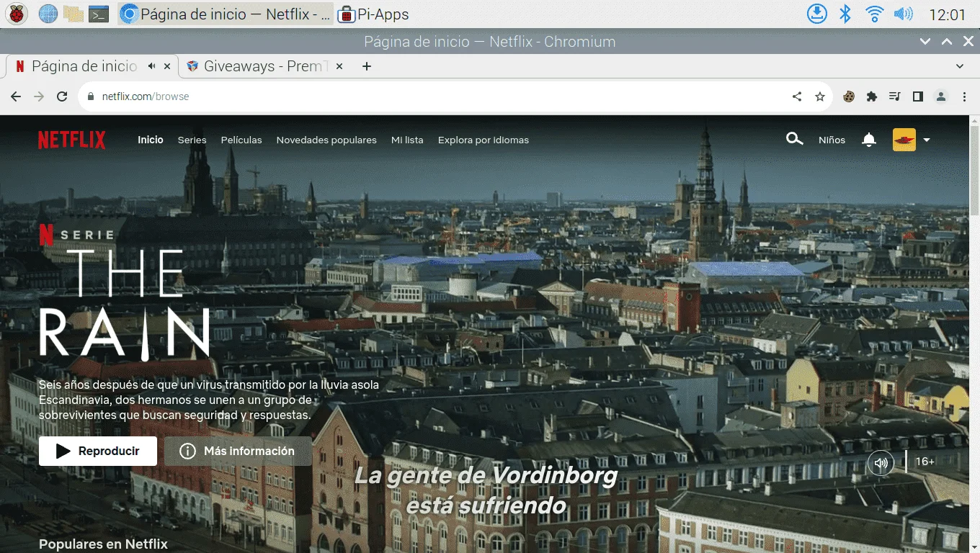The height and width of the screenshot is (553, 980).
Task: Open the Chromium three-dot menu
Action: [x=964, y=96]
